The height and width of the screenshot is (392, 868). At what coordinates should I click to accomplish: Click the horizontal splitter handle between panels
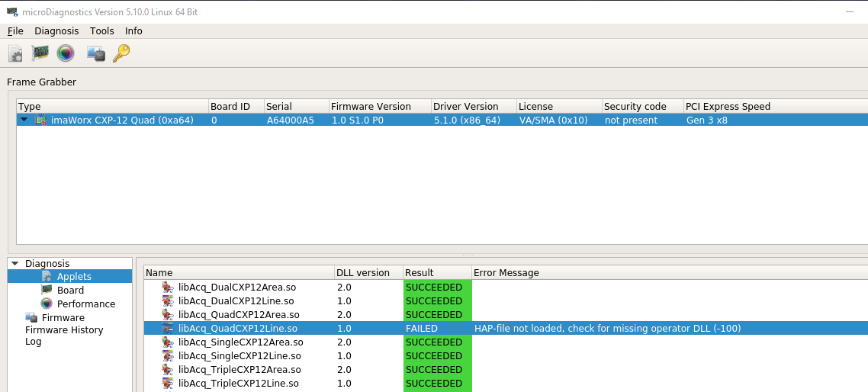468,255
